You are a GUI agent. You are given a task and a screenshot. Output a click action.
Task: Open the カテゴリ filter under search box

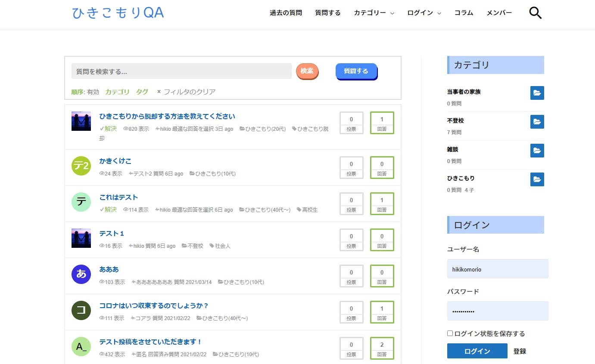117,92
